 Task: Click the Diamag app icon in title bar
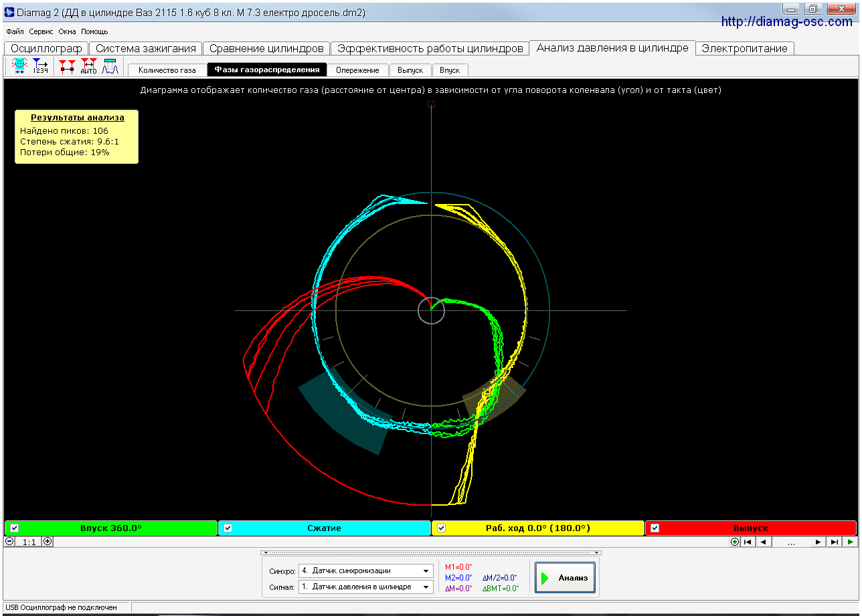coord(9,12)
